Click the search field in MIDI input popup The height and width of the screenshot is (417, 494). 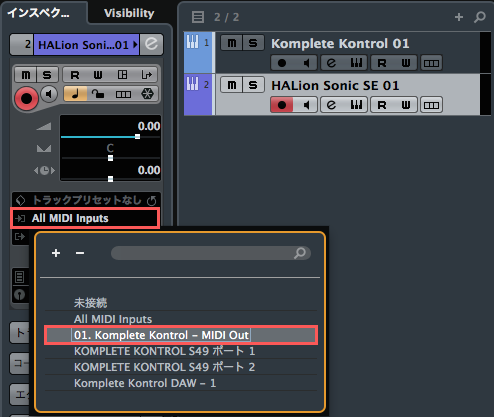[x=211, y=253]
